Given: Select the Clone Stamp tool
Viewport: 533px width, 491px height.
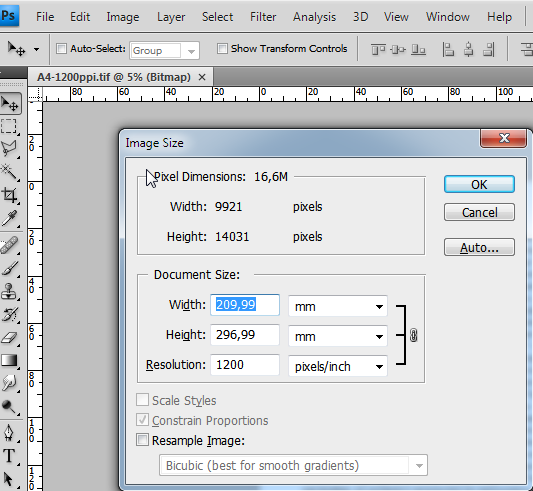Looking at the screenshot, I should (x=9, y=292).
